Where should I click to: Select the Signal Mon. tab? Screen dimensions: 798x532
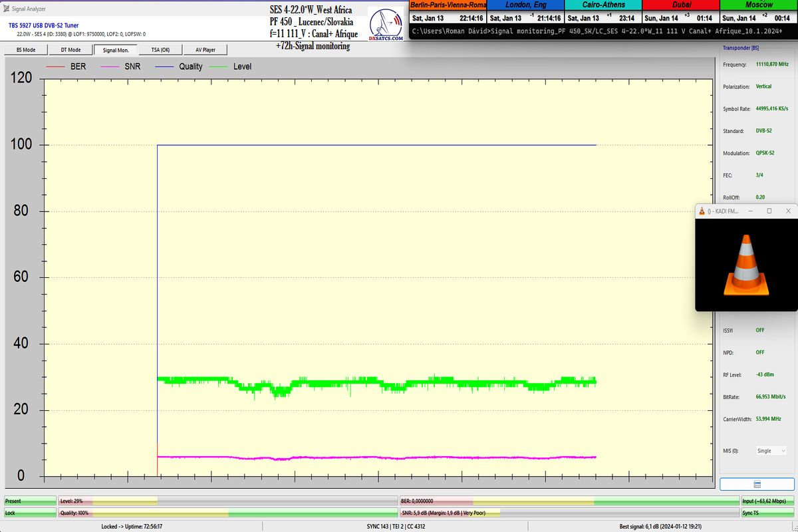coord(116,50)
